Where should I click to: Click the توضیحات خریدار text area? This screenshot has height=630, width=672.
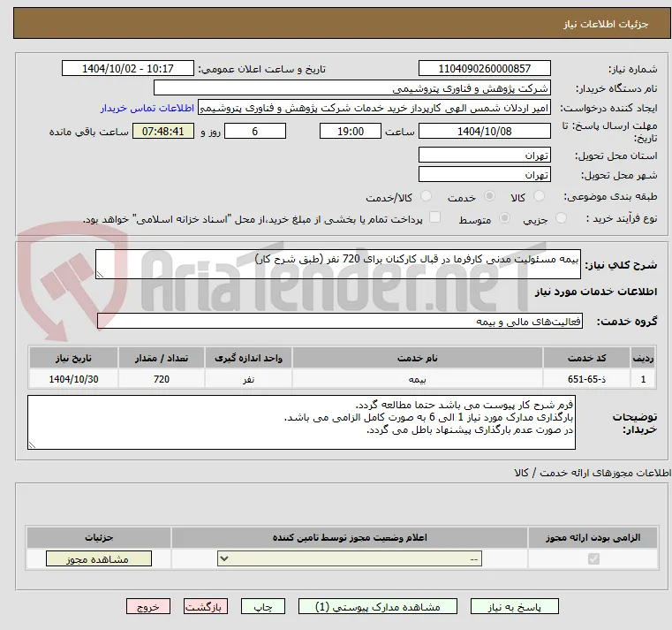tap(301, 422)
